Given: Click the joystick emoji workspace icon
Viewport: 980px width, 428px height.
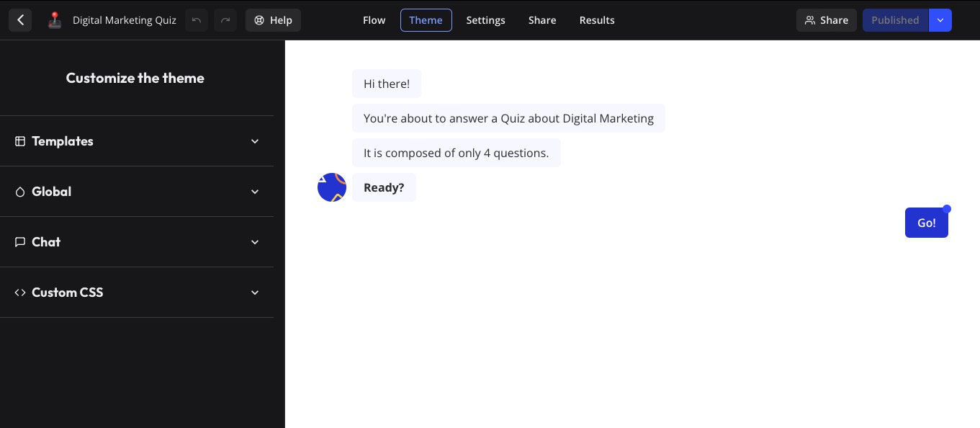Looking at the screenshot, I should 55,20.
